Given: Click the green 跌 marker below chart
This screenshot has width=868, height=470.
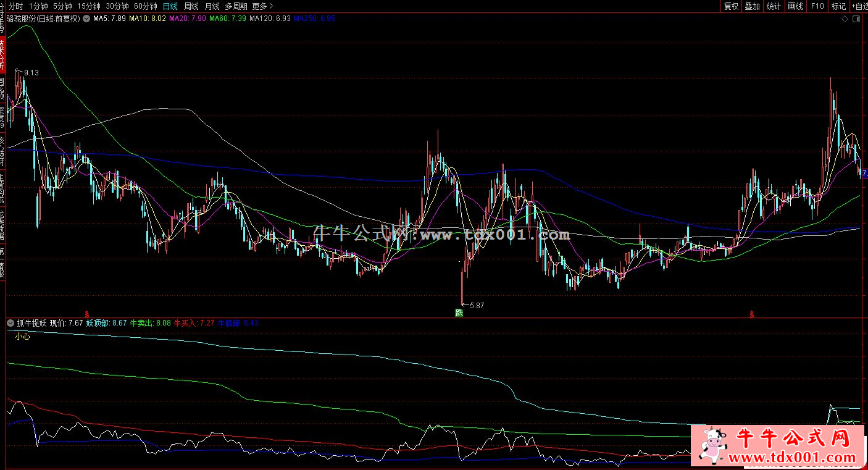Looking at the screenshot, I should click(459, 313).
